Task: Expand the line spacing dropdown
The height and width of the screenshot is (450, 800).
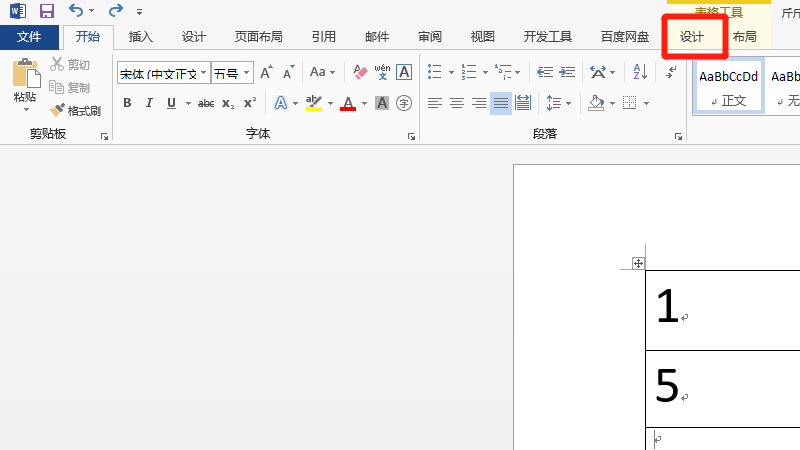Action: point(567,103)
